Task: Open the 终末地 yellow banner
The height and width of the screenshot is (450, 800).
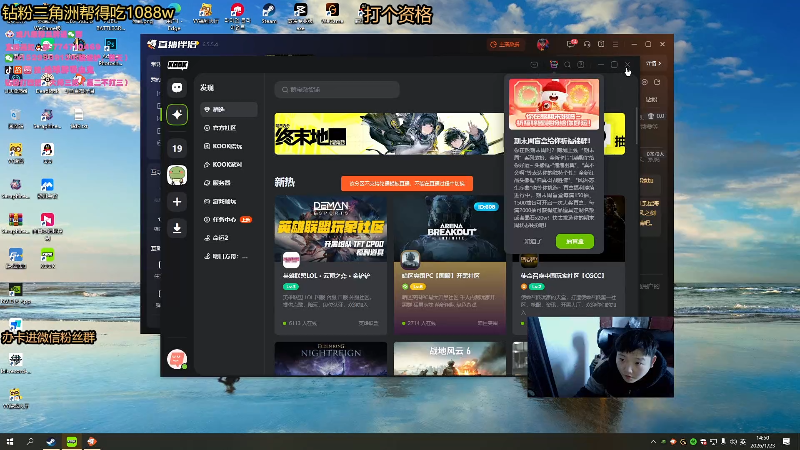Action: point(389,134)
